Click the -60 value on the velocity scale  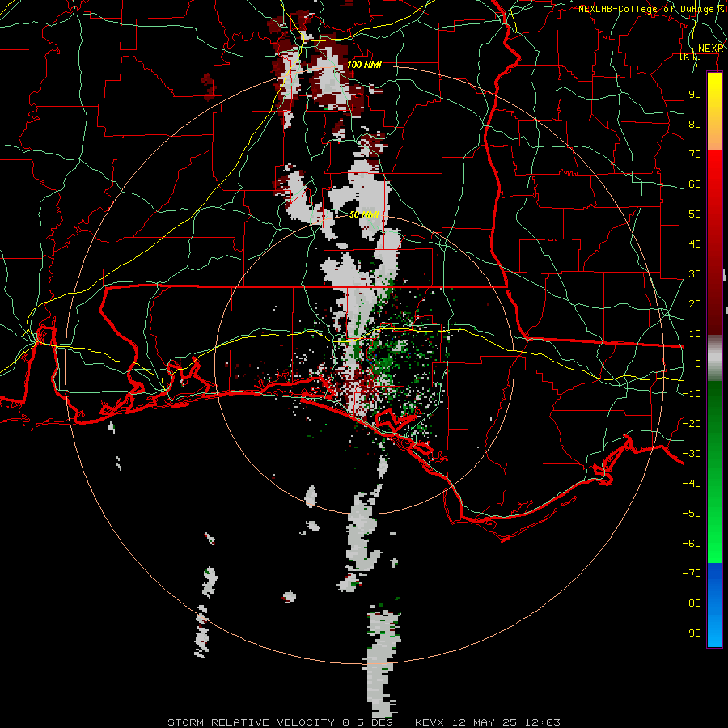pyautogui.click(x=692, y=544)
